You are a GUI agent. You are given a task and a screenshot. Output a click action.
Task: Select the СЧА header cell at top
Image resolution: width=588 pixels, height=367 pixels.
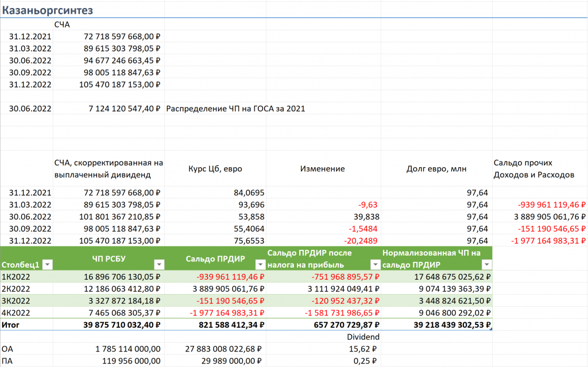pyautogui.click(x=62, y=24)
